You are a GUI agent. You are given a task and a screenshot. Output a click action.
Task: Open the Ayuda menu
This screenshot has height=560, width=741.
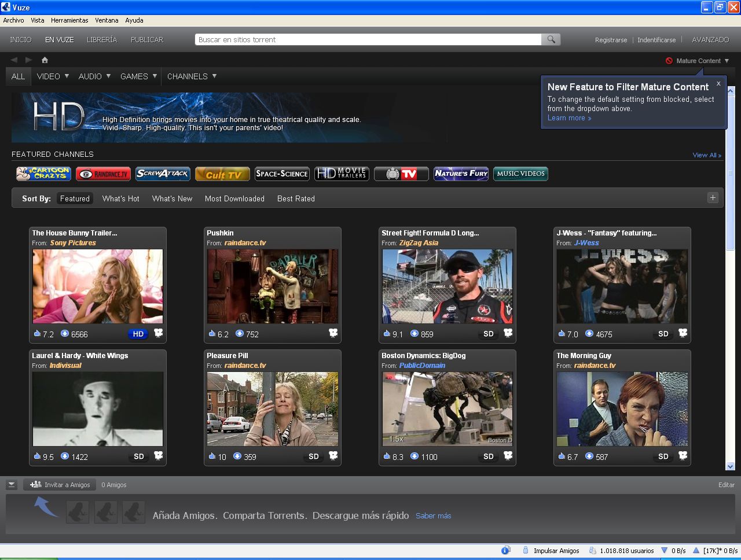[x=134, y=20]
